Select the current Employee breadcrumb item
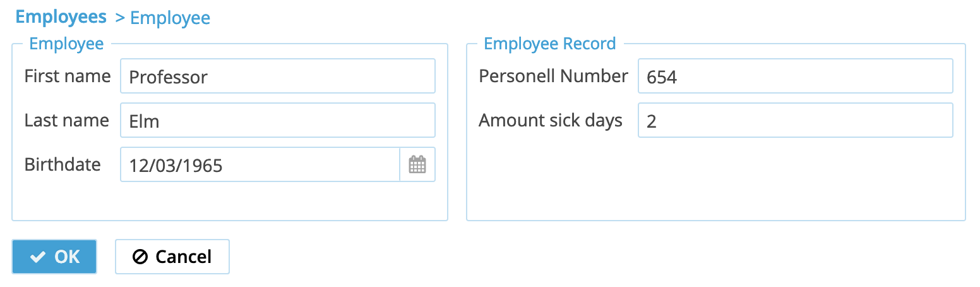The image size is (980, 287). coord(170,18)
